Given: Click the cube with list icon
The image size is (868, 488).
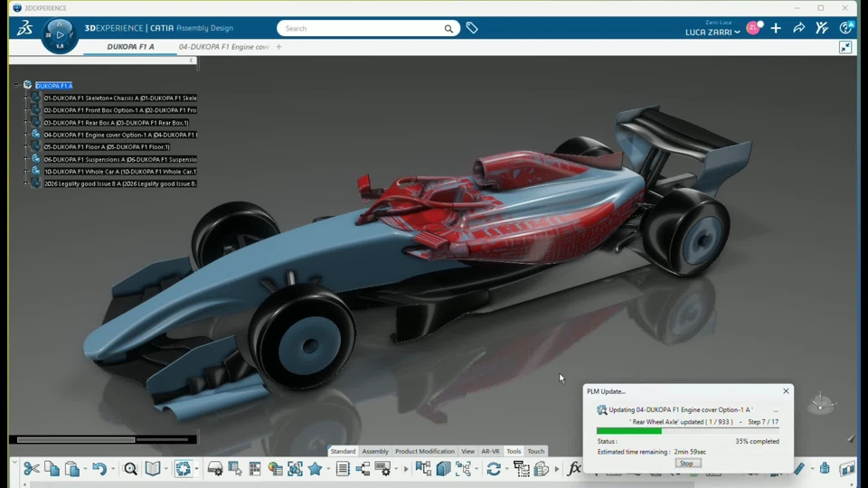Looking at the screenshot, I should 542,469.
